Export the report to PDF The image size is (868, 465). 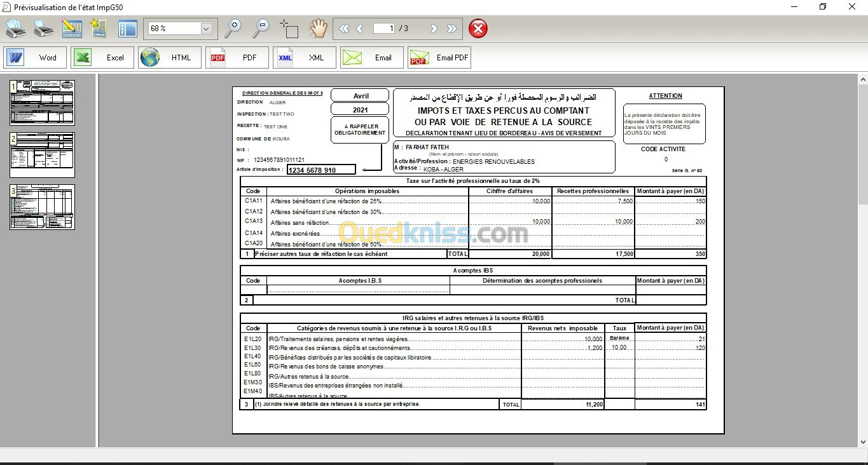pyautogui.click(x=237, y=57)
